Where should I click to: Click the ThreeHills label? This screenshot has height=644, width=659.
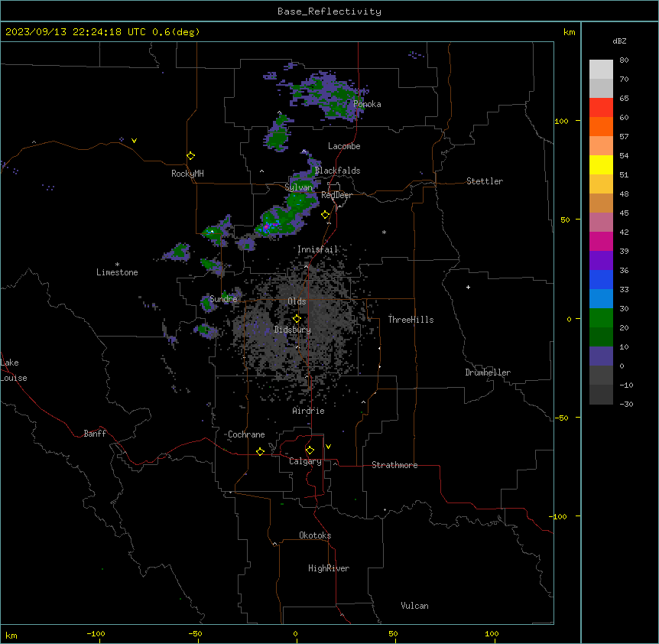[x=411, y=320]
